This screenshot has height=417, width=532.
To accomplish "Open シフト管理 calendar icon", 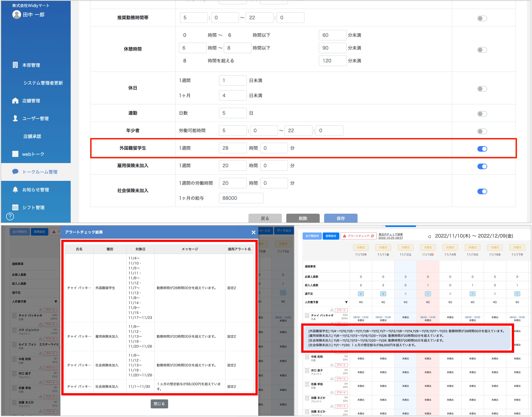I will [15, 207].
